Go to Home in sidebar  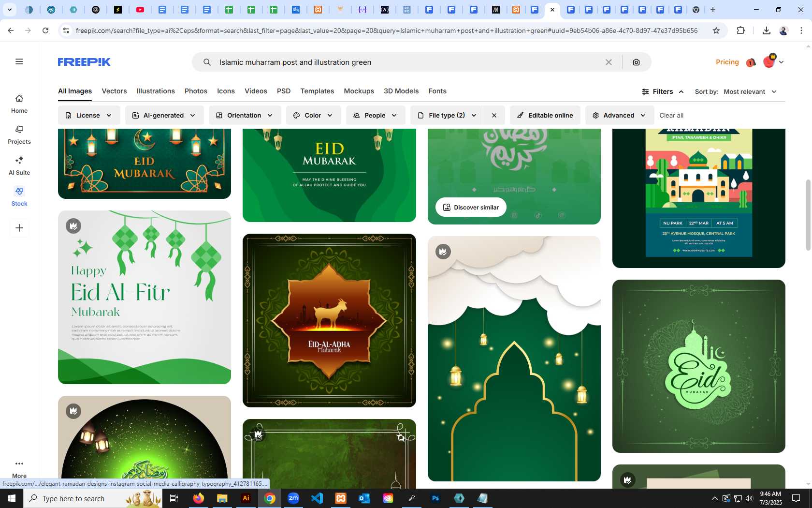19,104
